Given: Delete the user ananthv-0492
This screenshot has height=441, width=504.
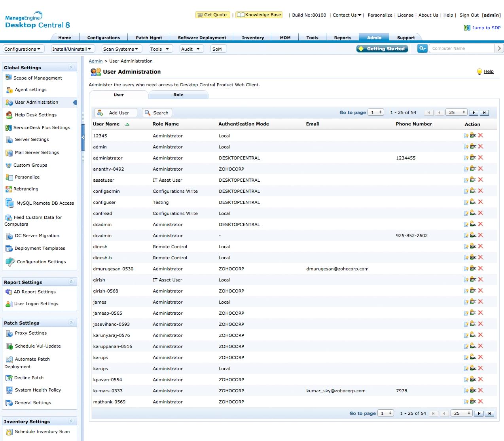Looking at the screenshot, I should click(481, 169).
